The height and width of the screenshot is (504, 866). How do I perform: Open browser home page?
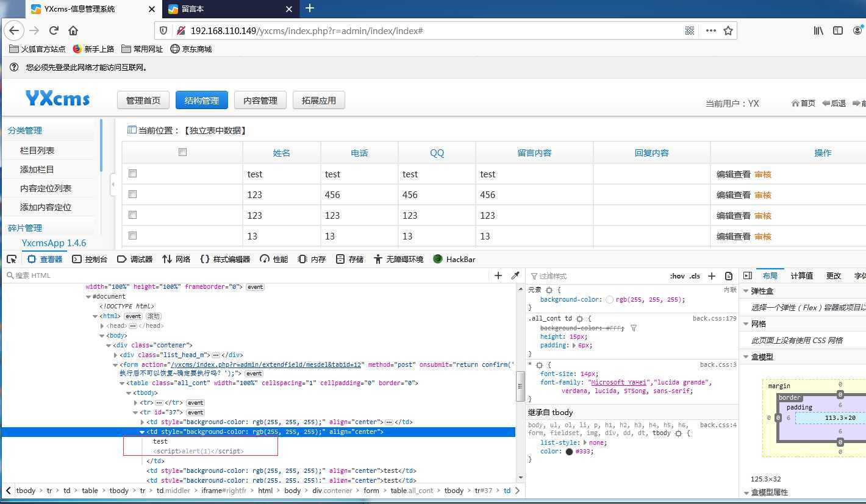point(73,30)
